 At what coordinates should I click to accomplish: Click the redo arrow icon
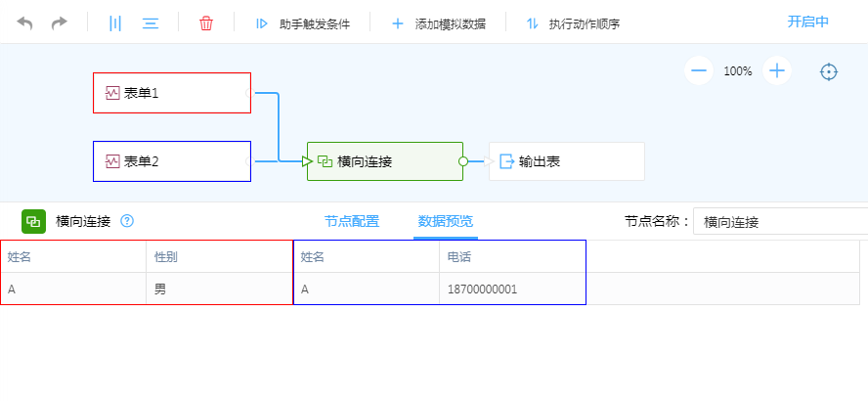tap(60, 22)
